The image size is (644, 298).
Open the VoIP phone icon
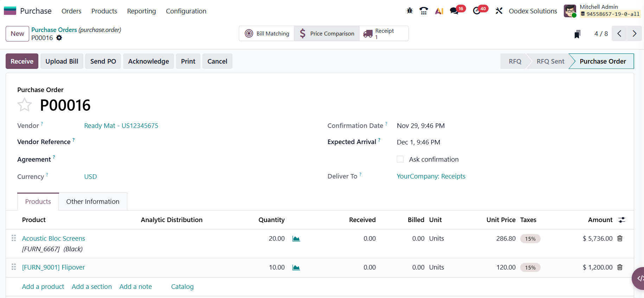(424, 11)
